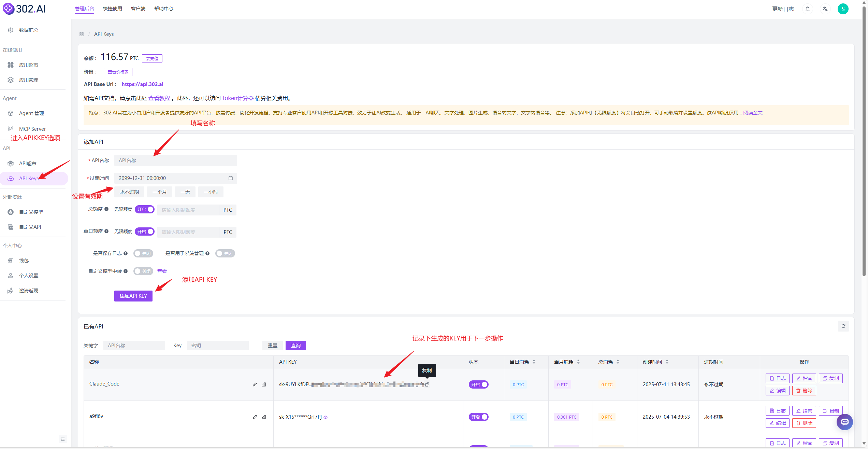Image resolution: width=868 pixels, height=449 pixels.
Task: Open stats chart icon for a9fl6v
Action: (264, 417)
